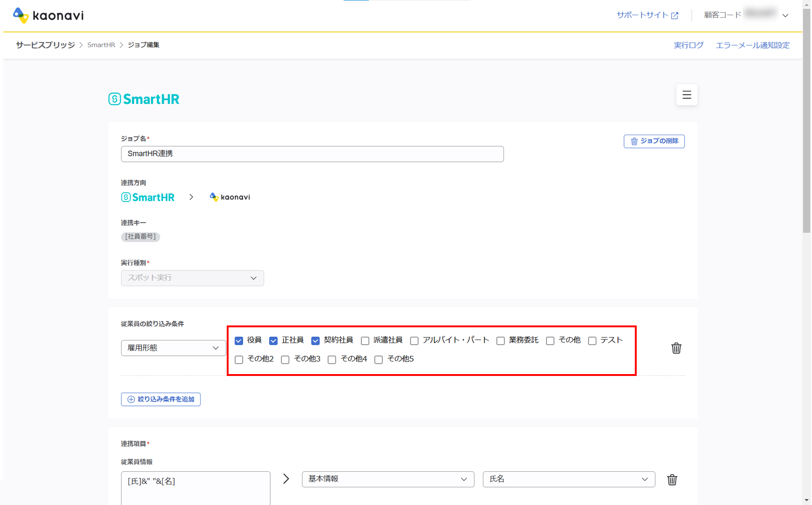Viewport: 812px width, 505px height.
Task: Delete the 氏名 mapping row trash icon
Action: click(672, 480)
